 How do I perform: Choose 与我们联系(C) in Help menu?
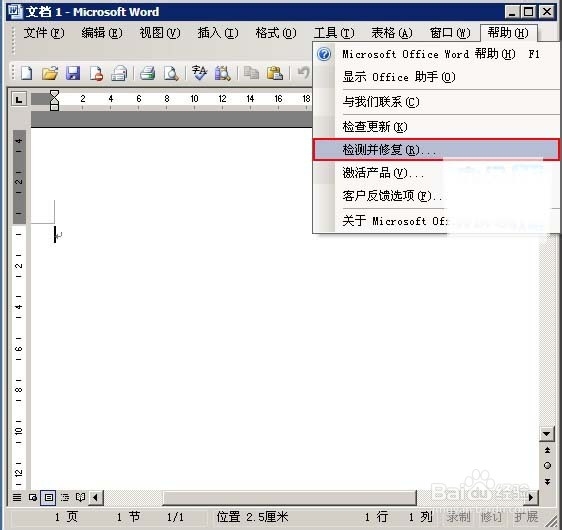(x=436, y=102)
